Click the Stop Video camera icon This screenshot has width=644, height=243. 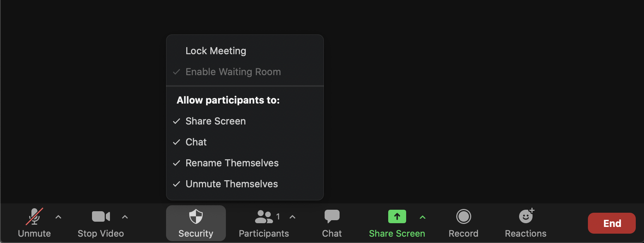pyautogui.click(x=101, y=216)
